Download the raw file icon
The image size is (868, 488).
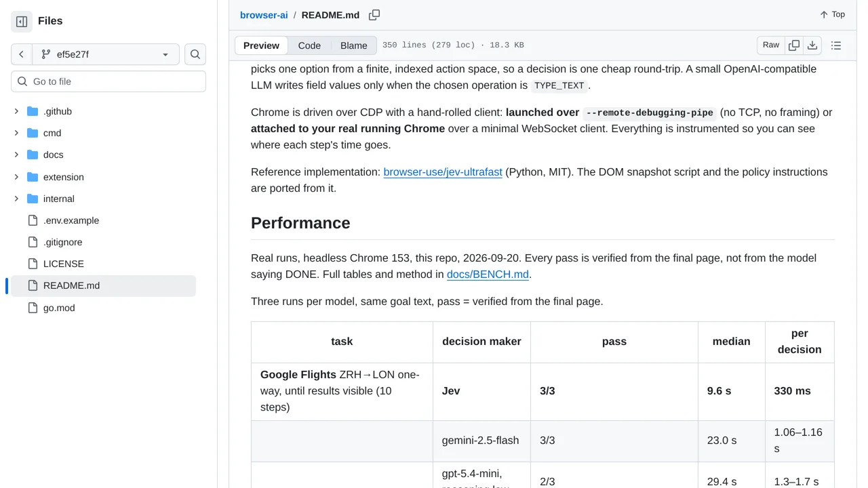coord(812,45)
